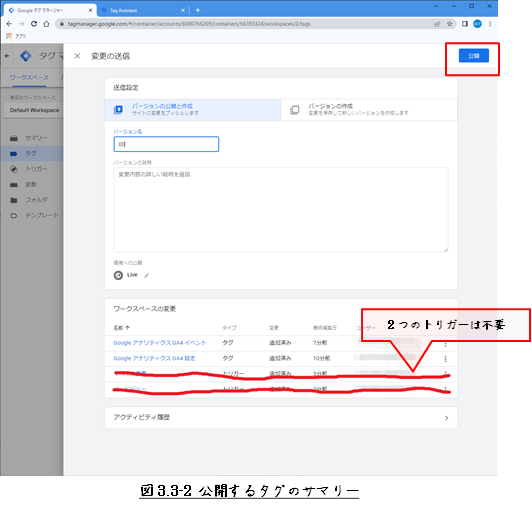Click the browser forward button

coord(21,24)
